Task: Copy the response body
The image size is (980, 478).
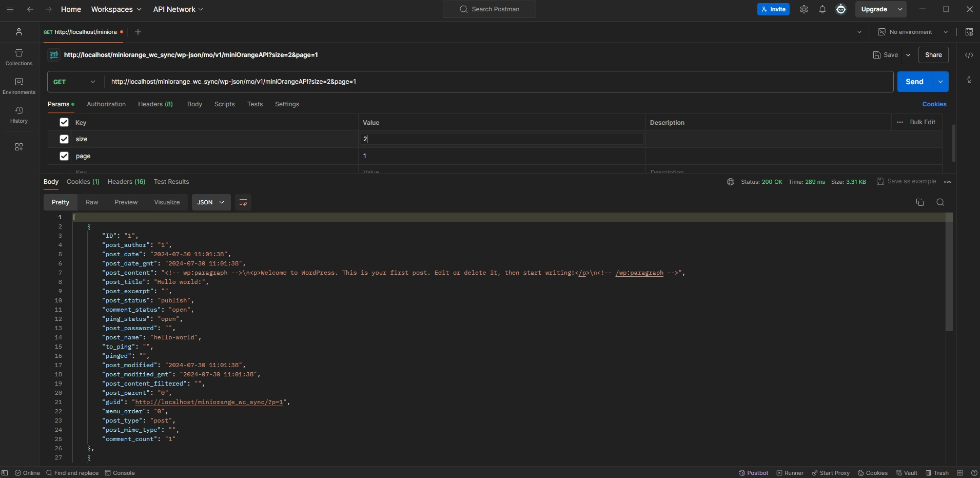Action: [920, 202]
